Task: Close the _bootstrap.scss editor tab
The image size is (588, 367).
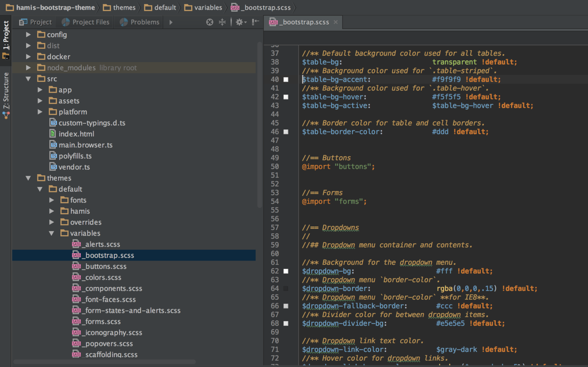Action: tap(335, 22)
